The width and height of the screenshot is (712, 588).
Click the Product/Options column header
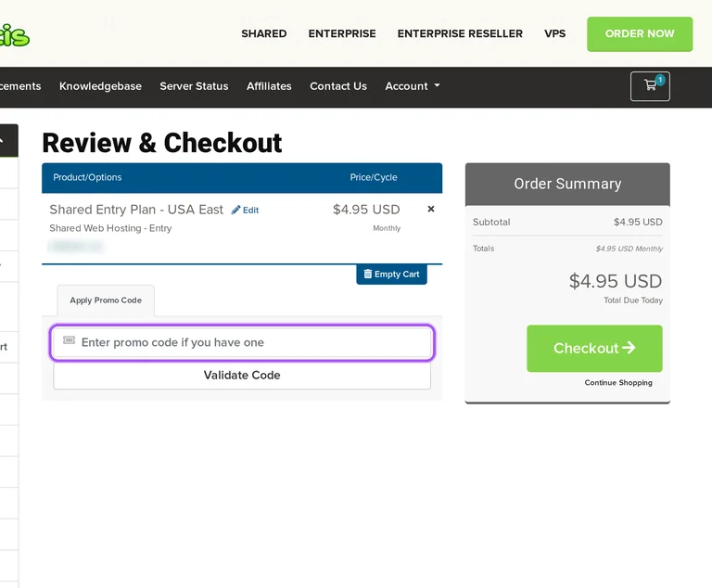(87, 177)
